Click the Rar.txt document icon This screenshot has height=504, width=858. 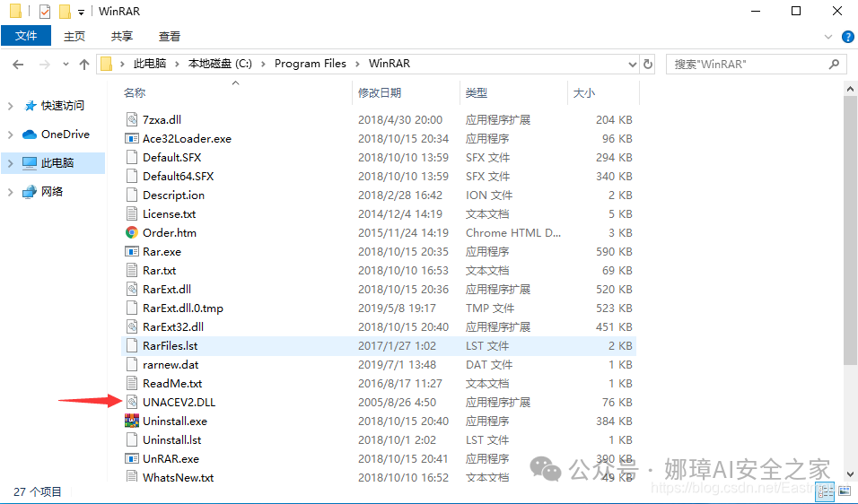tap(131, 271)
